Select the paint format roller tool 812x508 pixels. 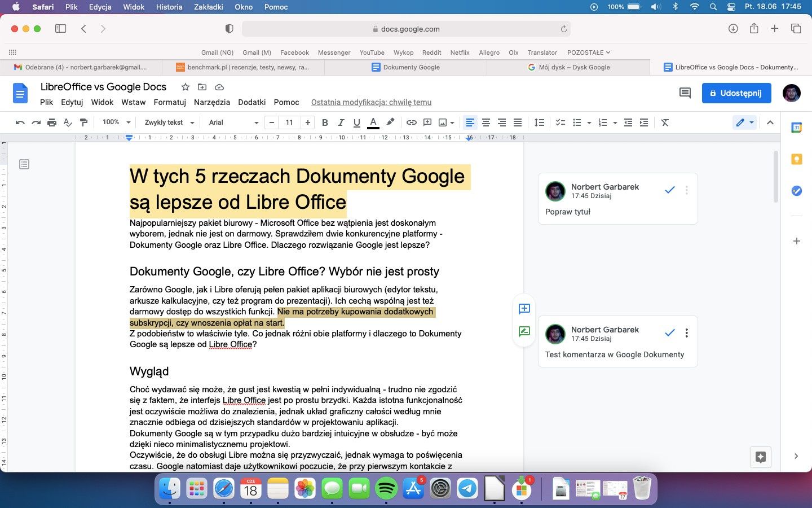pos(83,122)
